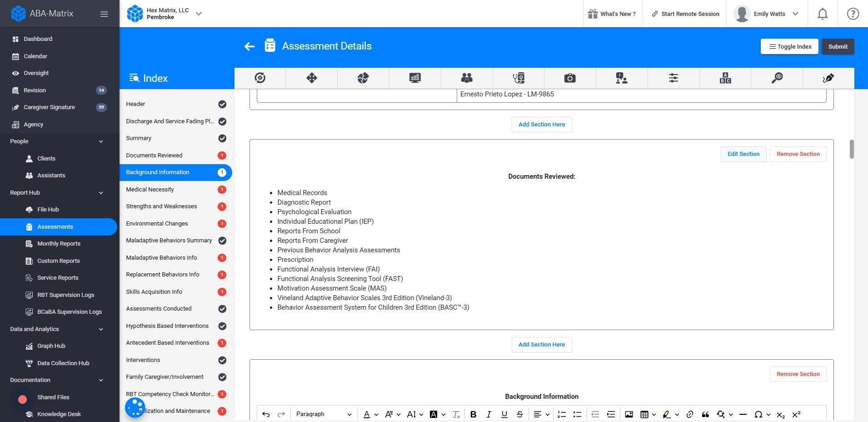
Task: Toggle subscript formatting
Action: click(781, 414)
